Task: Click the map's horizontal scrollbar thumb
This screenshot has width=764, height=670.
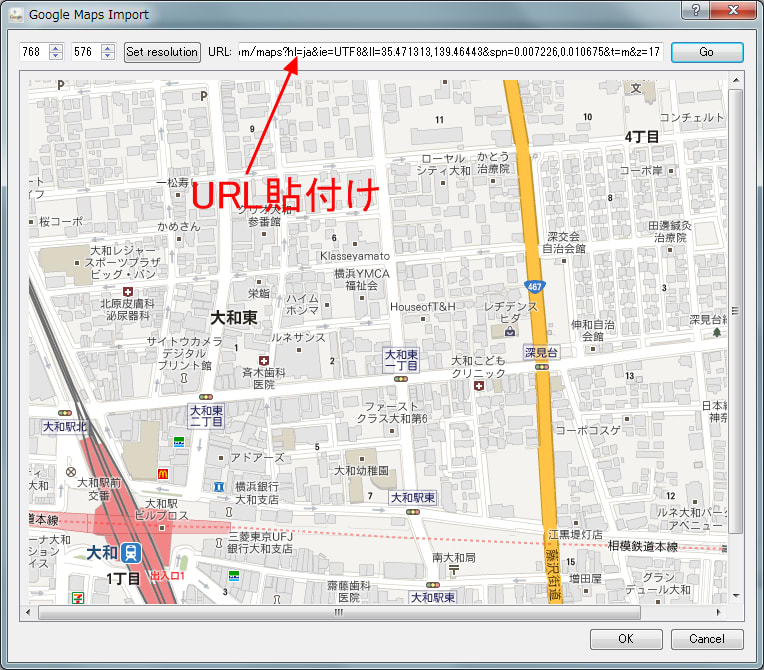Action: click(x=338, y=612)
